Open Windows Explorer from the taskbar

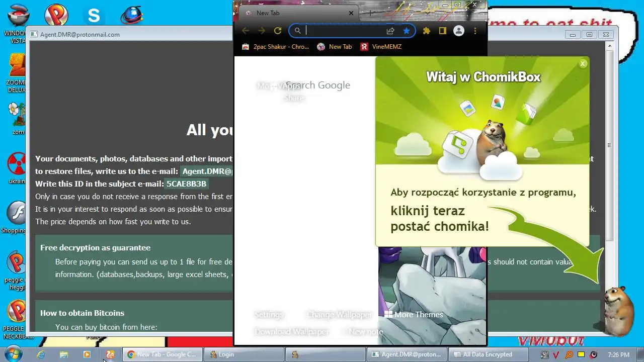point(64,354)
